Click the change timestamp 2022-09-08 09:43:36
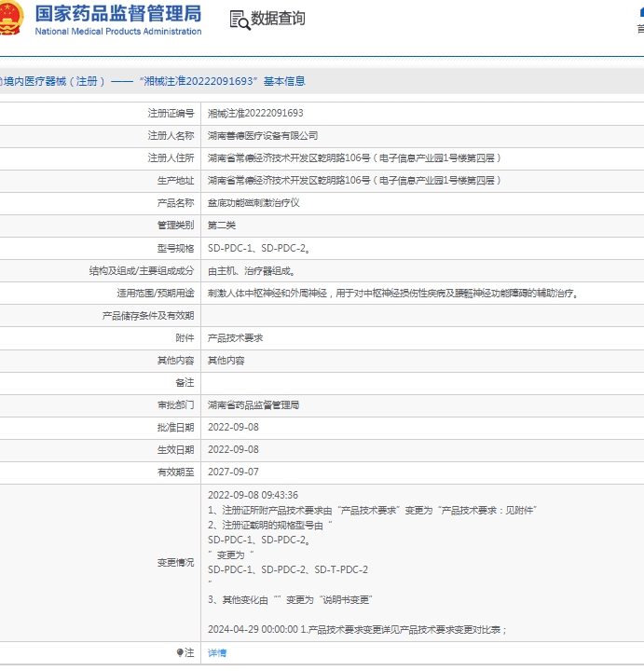 pos(253,495)
